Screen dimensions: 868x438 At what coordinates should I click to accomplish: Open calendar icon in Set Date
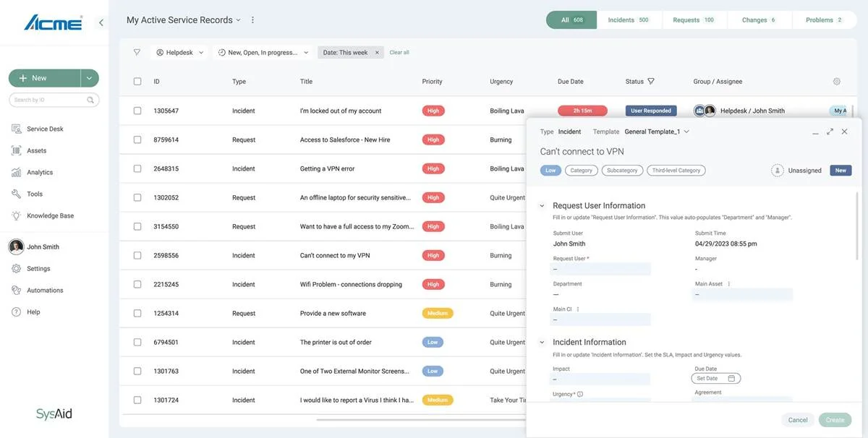click(x=731, y=378)
